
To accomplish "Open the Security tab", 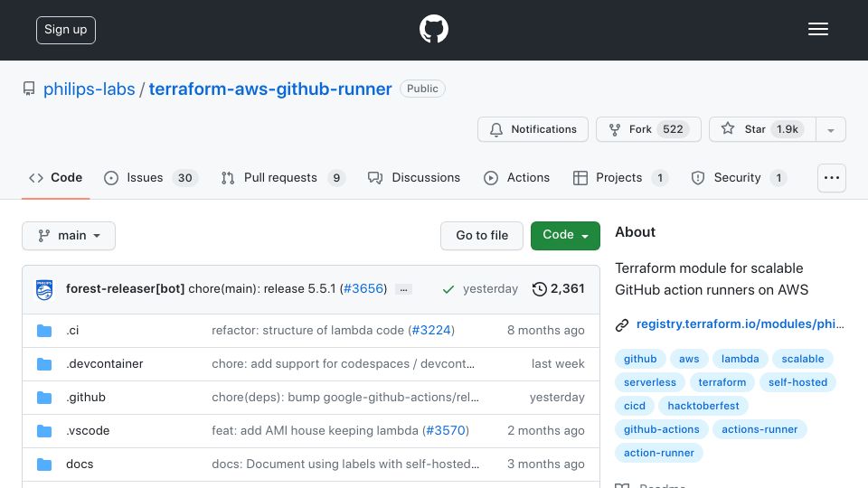I will (x=739, y=178).
